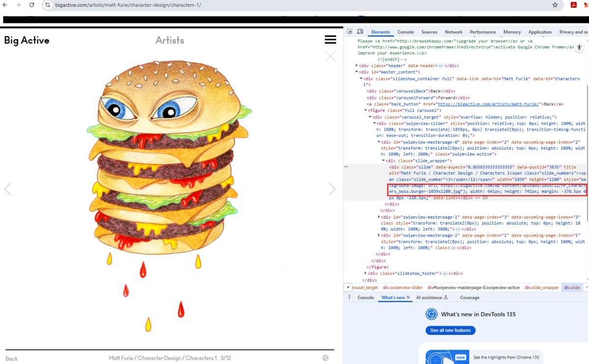View site information icon in address bar
The image size is (589, 364).
pyautogui.click(x=48, y=5)
